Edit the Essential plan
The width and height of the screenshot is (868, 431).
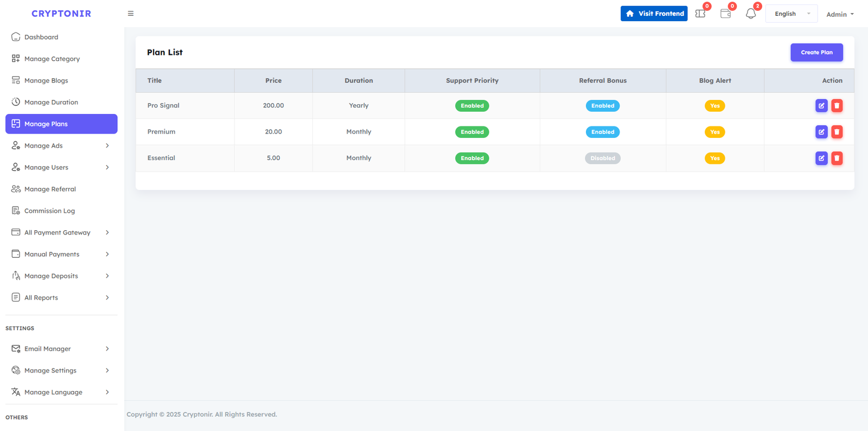(821, 159)
